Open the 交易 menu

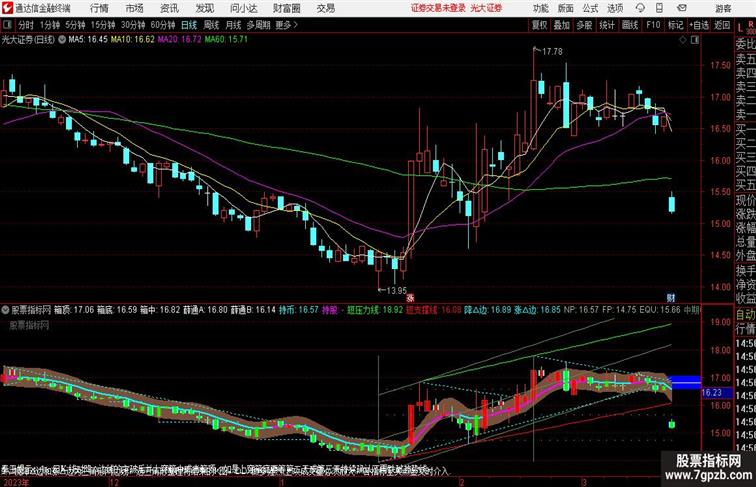pos(325,8)
